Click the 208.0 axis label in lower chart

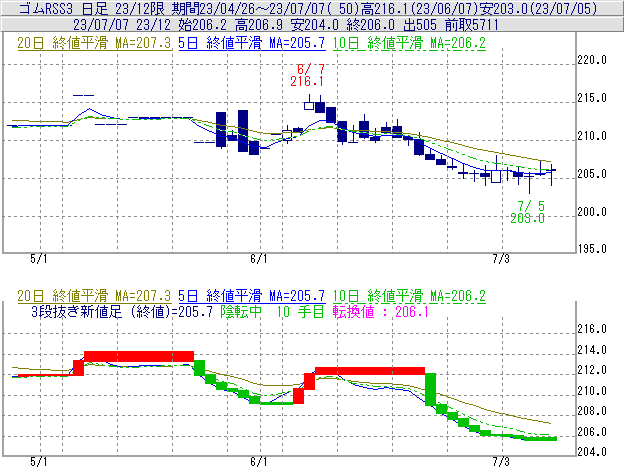click(x=592, y=411)
